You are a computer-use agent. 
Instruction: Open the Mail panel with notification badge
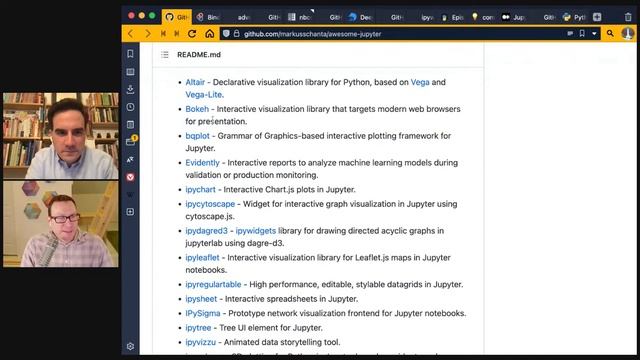click(131, 141)
